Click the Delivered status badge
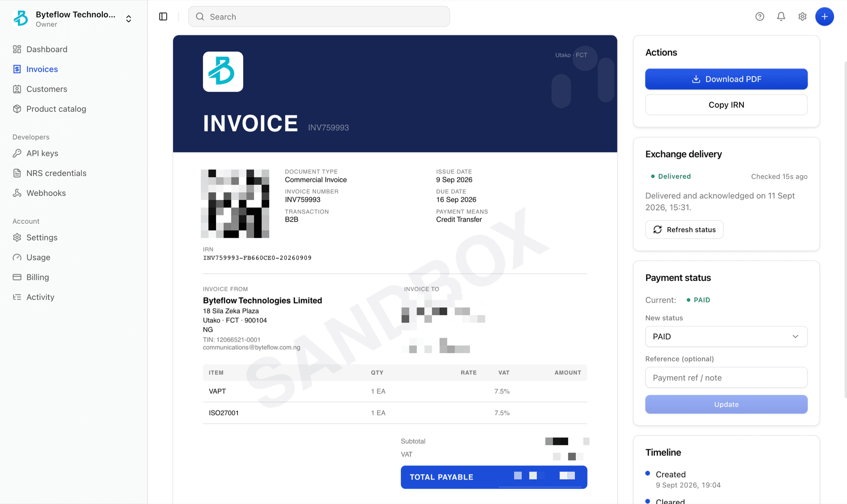847x504 pixels. point(671,176)
